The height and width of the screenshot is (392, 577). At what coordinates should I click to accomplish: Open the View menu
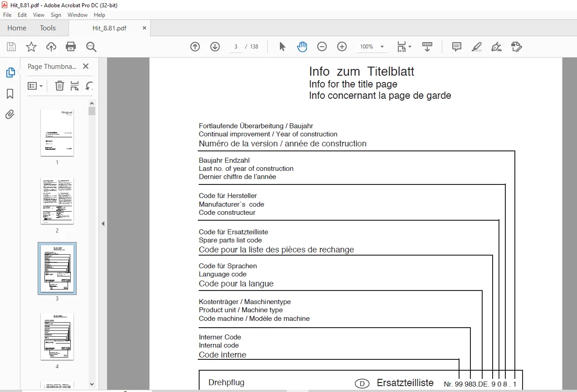[x=39, y=15]
